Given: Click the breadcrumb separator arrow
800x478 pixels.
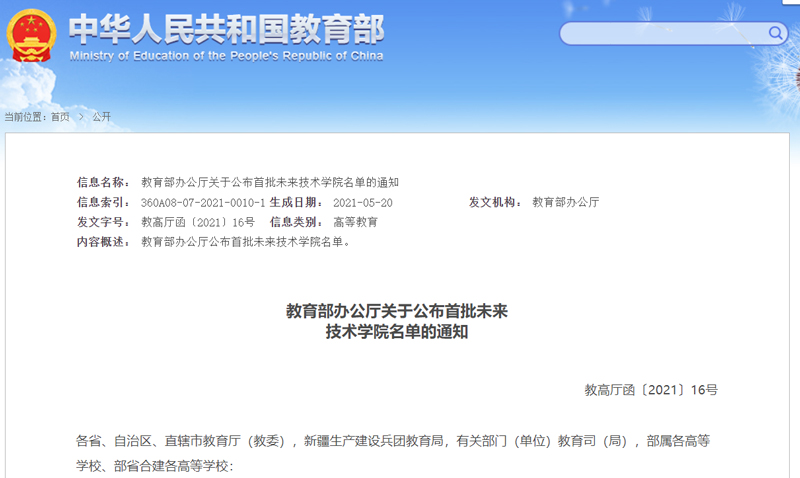Looking at the screenshot, I should coord(81,117).
